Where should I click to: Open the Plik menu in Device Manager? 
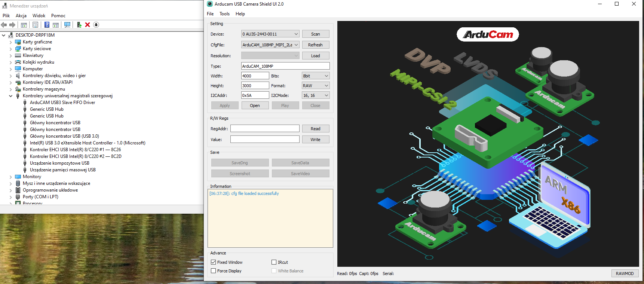pos(6,16)
